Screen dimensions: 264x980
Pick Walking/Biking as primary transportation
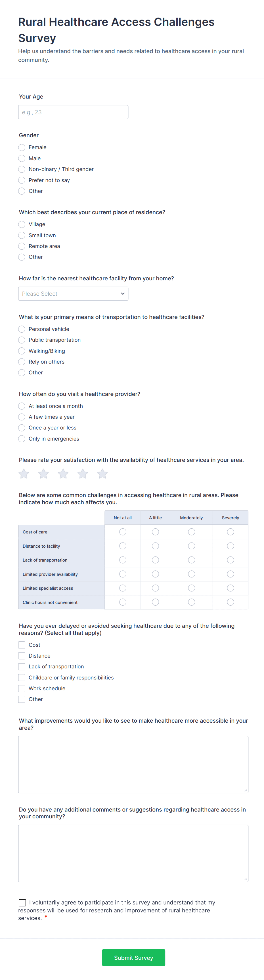22,351
